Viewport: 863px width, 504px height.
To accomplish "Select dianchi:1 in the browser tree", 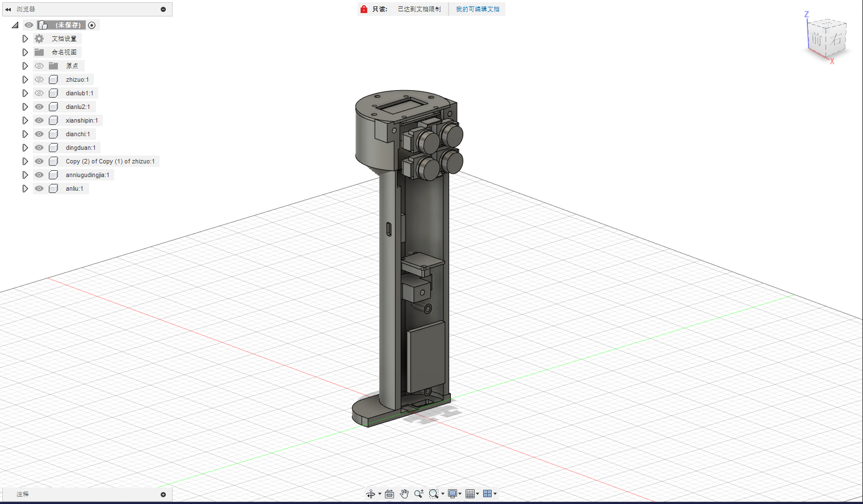I will pyautogui.click(x=78, y=134).
